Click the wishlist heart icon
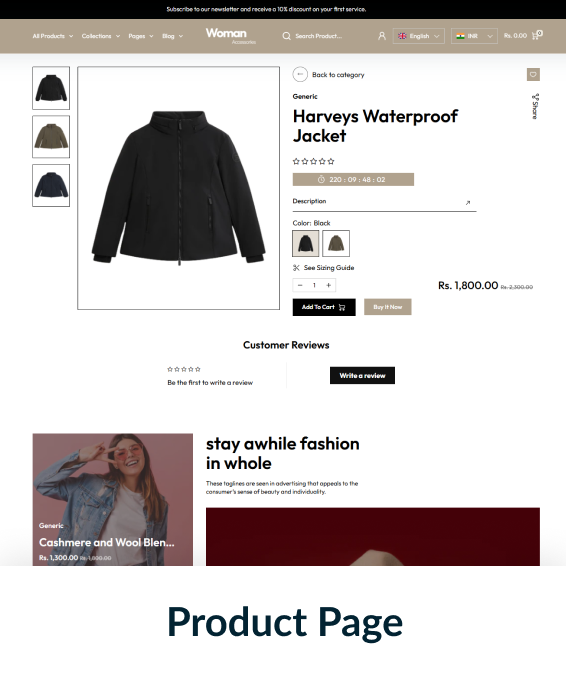566x674 pixels. (533, 74)
